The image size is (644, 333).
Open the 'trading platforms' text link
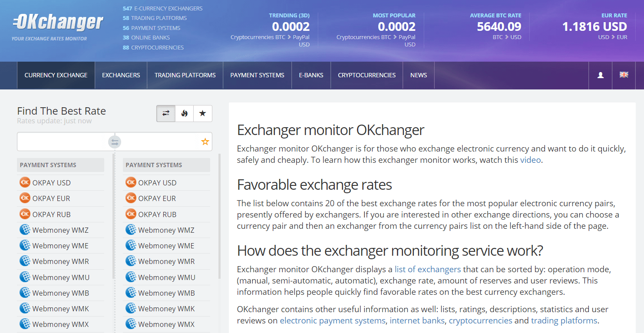click(x=564, y=320)
